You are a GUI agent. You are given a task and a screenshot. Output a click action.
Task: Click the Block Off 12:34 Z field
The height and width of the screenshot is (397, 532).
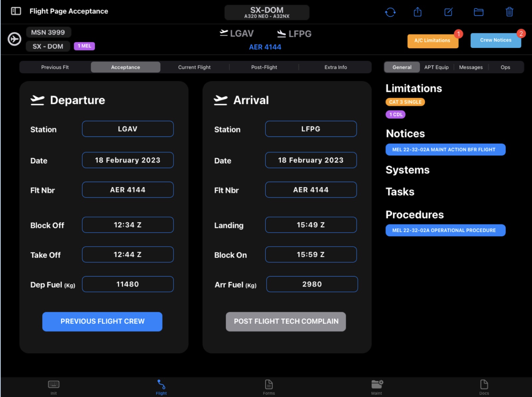[128, 225]
